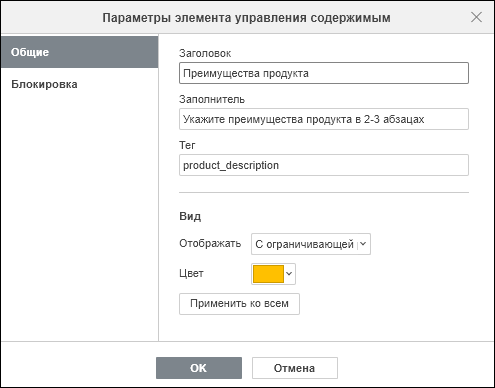The width and height of the screenshot is (495, 388).
Task: Click the dialog title bar text
Action: pos(246,18)
